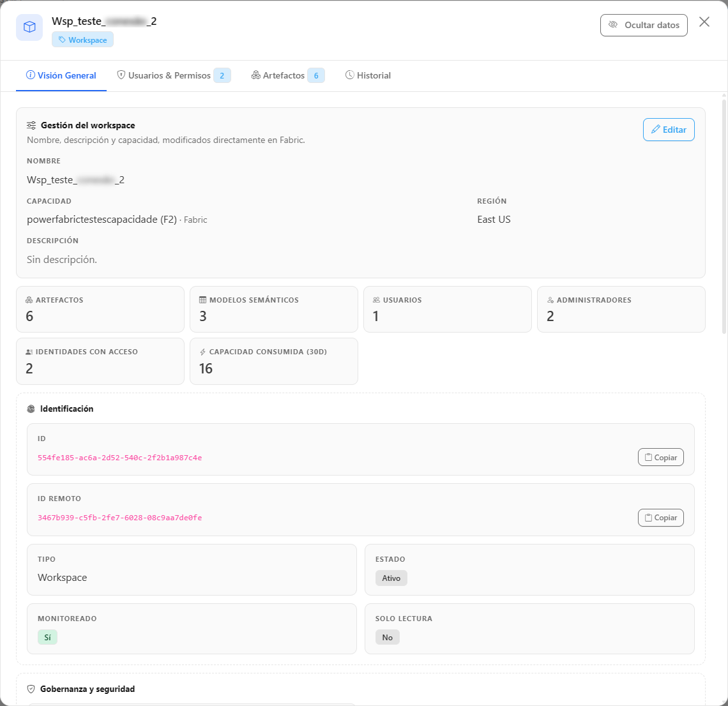Click the Gobernanza y seguridad heading
Screen dimensions: 728x706
87,689
